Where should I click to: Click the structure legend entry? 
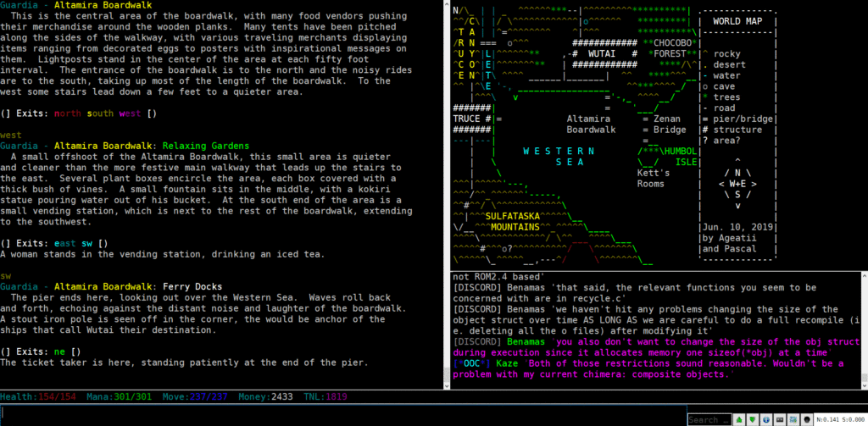click(x=732, y=130)
